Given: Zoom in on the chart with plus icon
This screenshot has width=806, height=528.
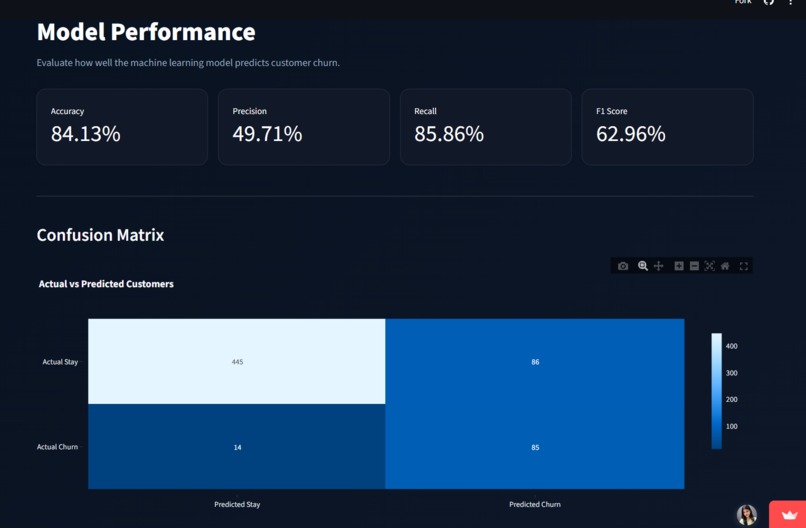Looking at the screenshot, I should click(679, 266).
